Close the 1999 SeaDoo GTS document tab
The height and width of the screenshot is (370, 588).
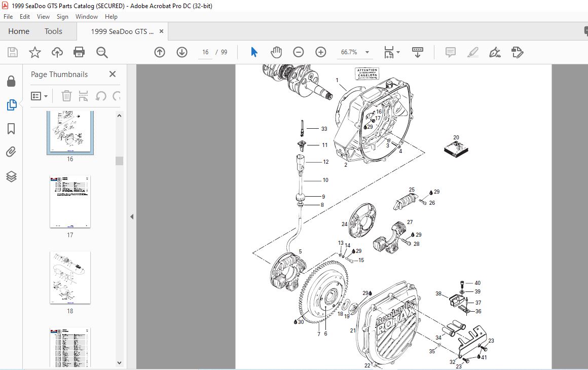point(161,31)
